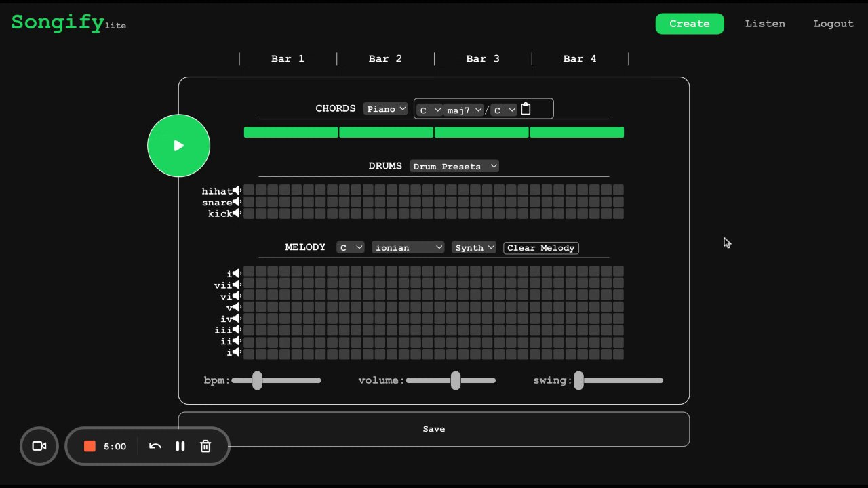868x488 pixels.
Task: Select the Bar 3 tab
Action: click(483, 59)
